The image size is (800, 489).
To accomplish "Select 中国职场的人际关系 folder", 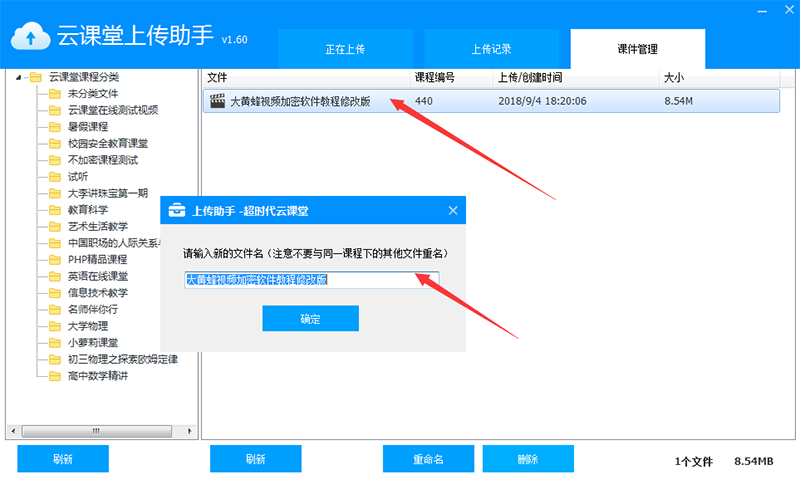I will (x=114, y=243).
